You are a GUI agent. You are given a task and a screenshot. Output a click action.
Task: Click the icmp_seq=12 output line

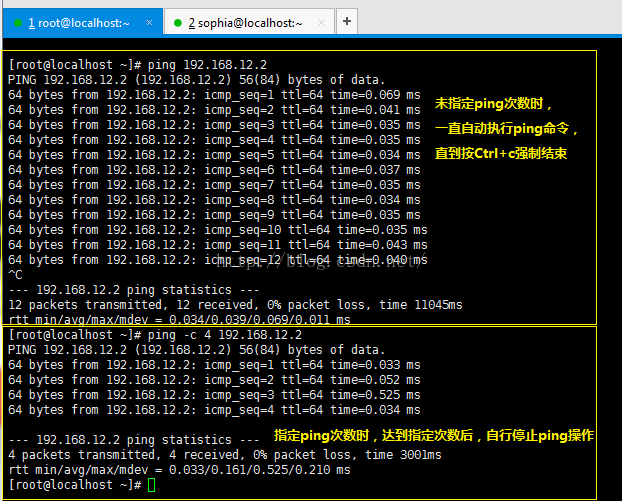pyautogui.click(x=217, y=260)
